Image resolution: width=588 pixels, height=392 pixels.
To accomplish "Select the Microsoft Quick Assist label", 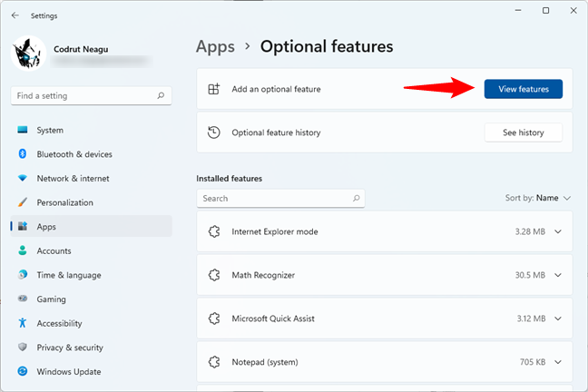I will (x=273, y=318).
